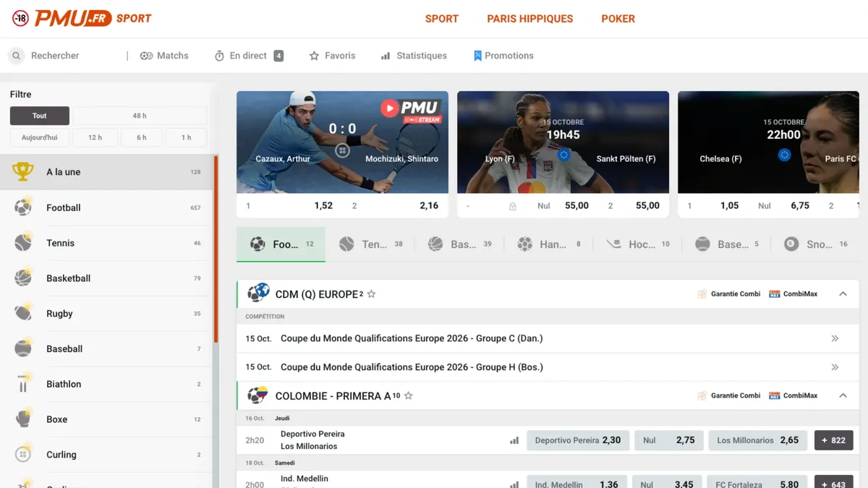This screenshot has height=488, width=868.
Task: Select the 12 h time filter
Action: [95, 137]
